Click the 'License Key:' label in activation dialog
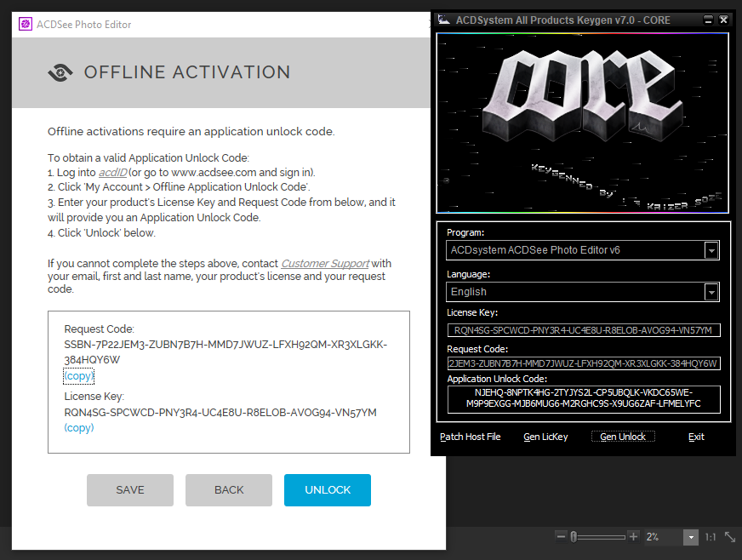The height and width of the screenshot is (560, 742). (x=94, y=397)
